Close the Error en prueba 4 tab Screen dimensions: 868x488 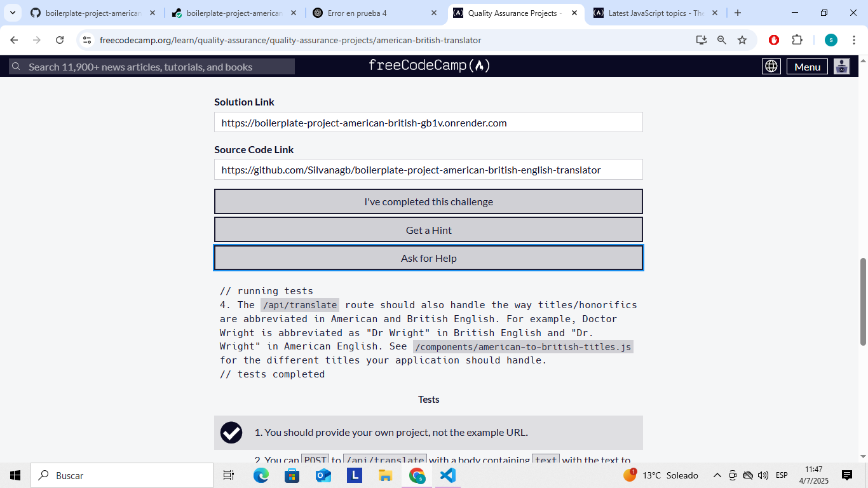coord(434,13)
